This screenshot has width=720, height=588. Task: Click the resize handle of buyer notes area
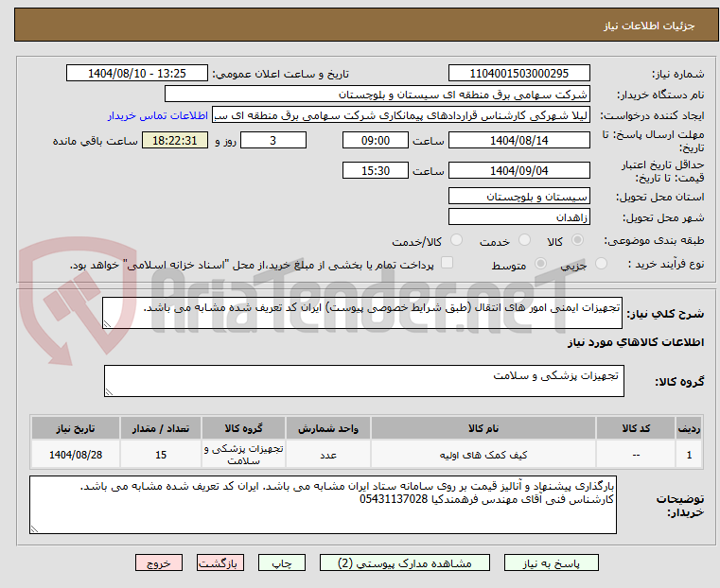34,529
